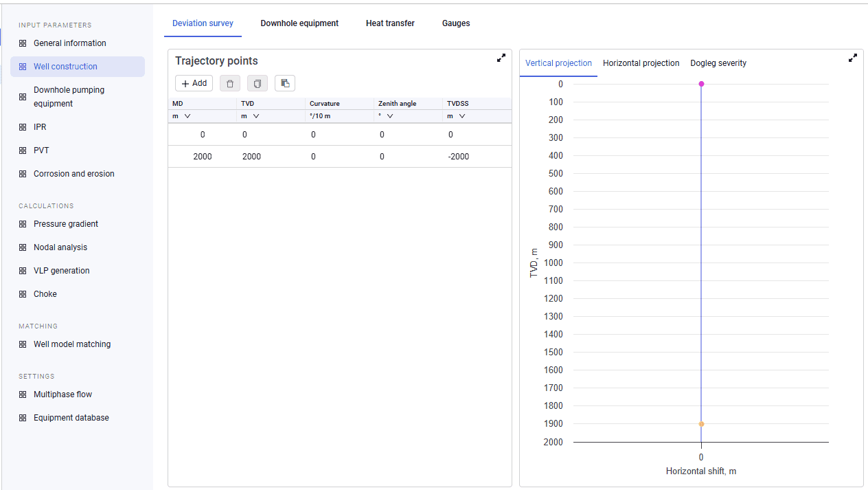Image resolution: width=868 pixels, height=490 pixels.
Task: Open the Zenith angle unit dropdown
Action: click(x=386, y=116)
